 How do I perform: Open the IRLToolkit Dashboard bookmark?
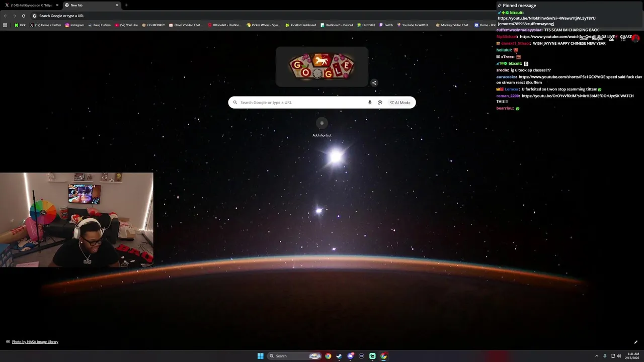pos(224,25)
